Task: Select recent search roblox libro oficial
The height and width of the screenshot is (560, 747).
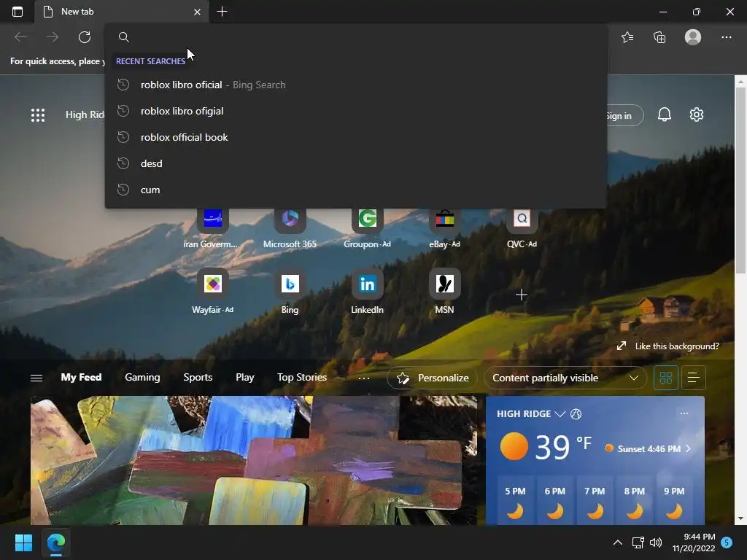Action: (x=355, y=85)
